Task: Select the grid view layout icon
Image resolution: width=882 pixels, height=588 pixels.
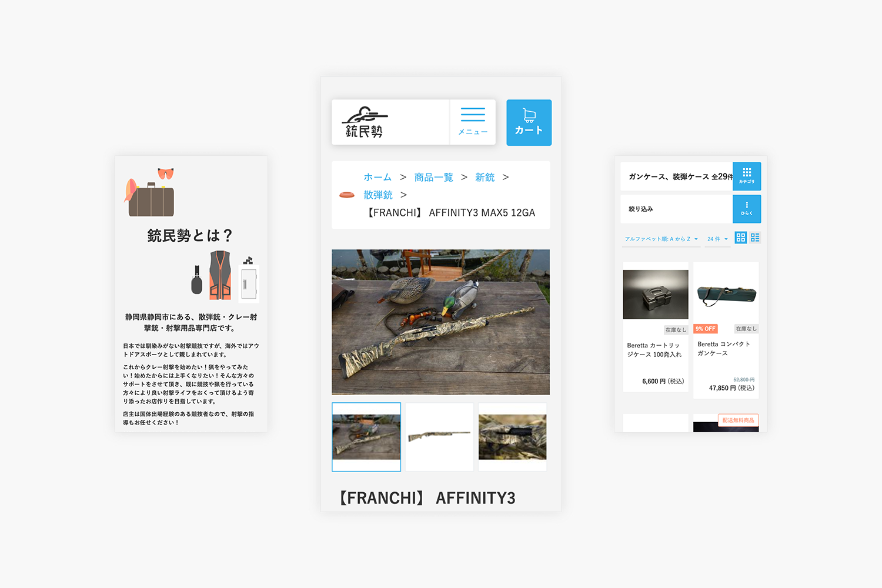Action: point(740,237)
